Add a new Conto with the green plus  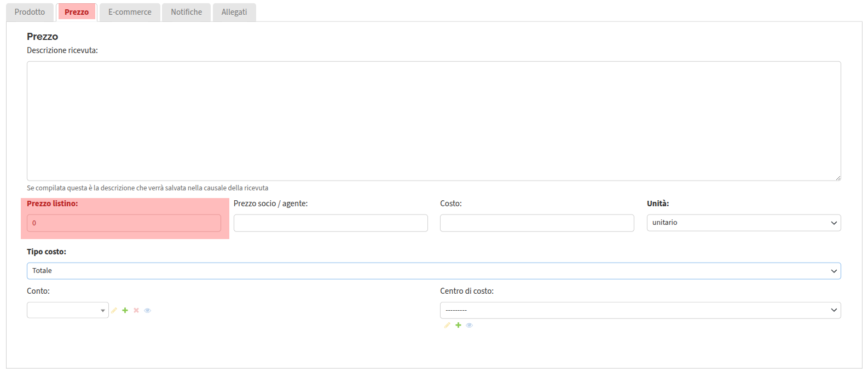[x=125, y=310]
